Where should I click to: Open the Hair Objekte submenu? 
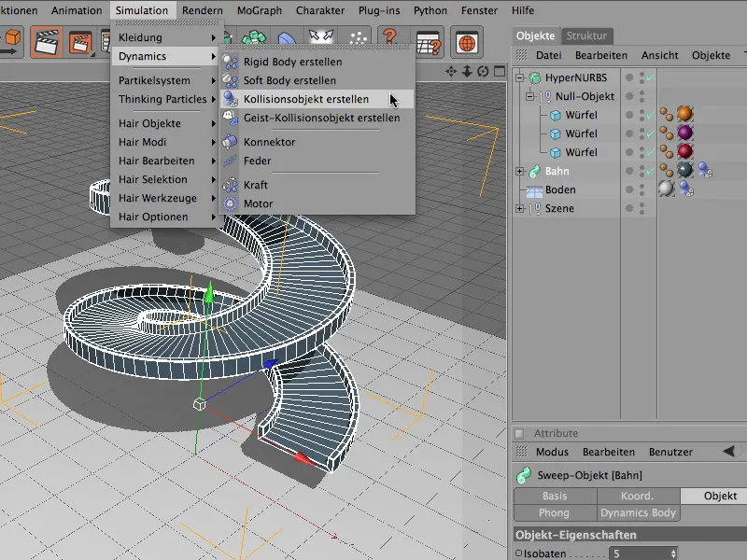166,123
